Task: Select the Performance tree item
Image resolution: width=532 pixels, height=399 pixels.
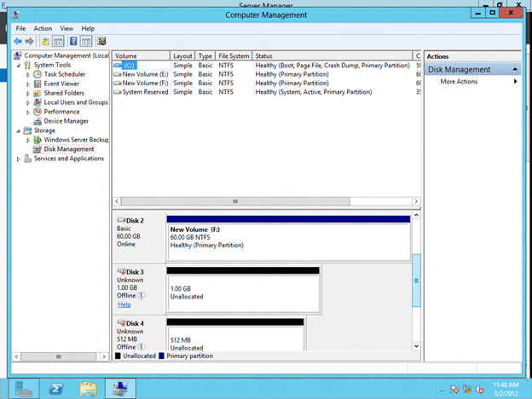Action: [x=61, y=112]
